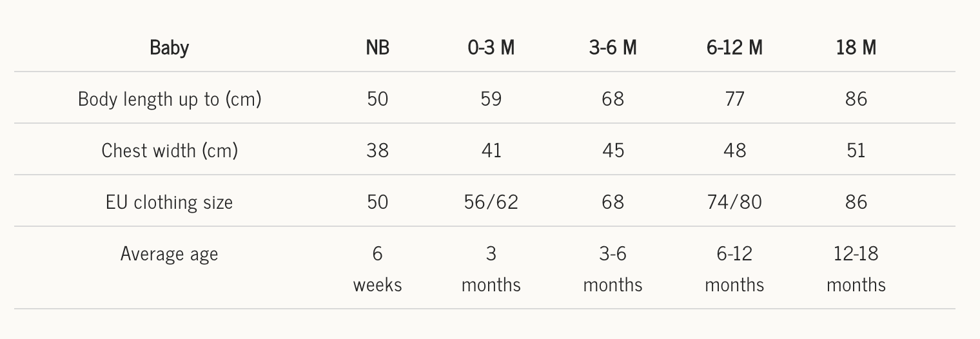This screenshot has width=980, height=339.
Task: Select the "Chest width (cm)" row label
Action: click(x=170, y=150)
